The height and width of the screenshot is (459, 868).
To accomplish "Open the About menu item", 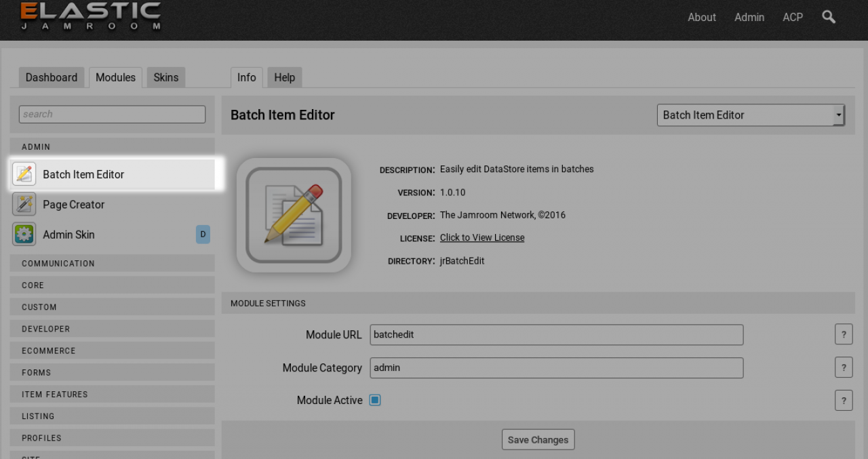I will (702, 18).
